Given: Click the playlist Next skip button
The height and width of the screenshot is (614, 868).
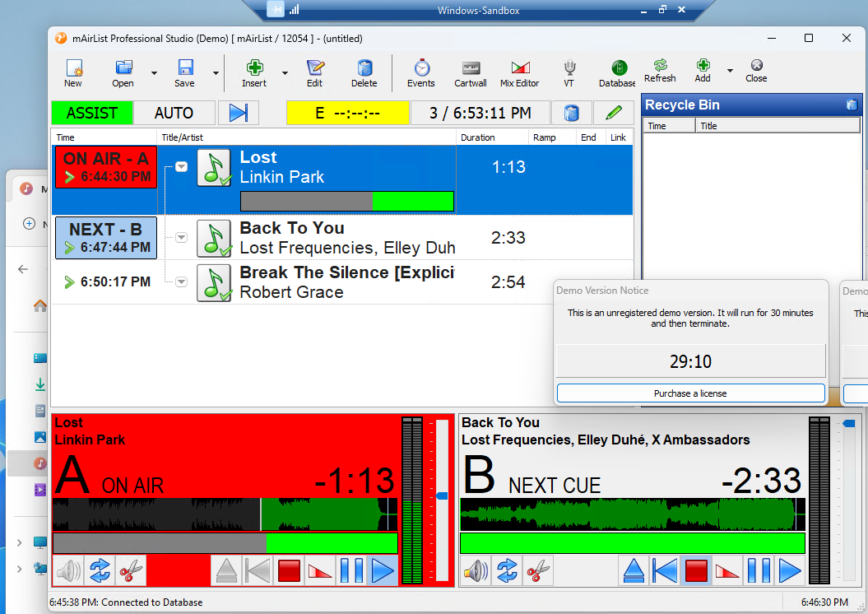Looking at the screenshot, I should pyautogui.click(x=239, y=113).
